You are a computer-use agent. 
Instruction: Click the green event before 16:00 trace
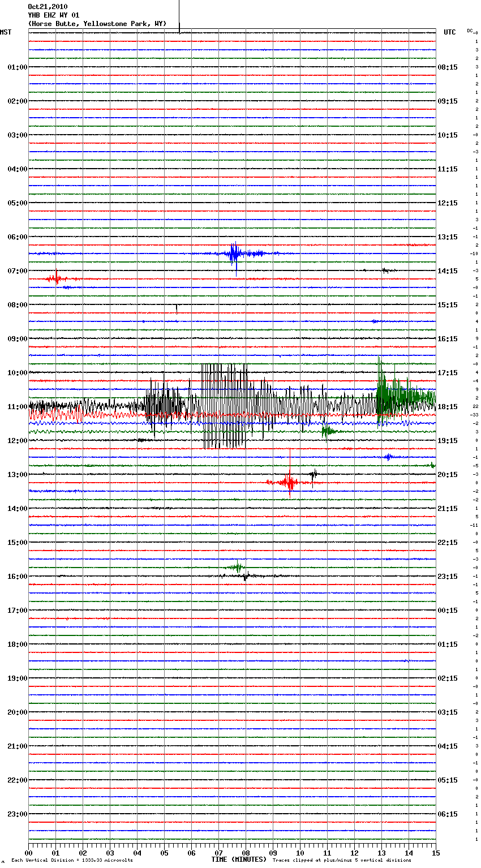click(237, 567)
